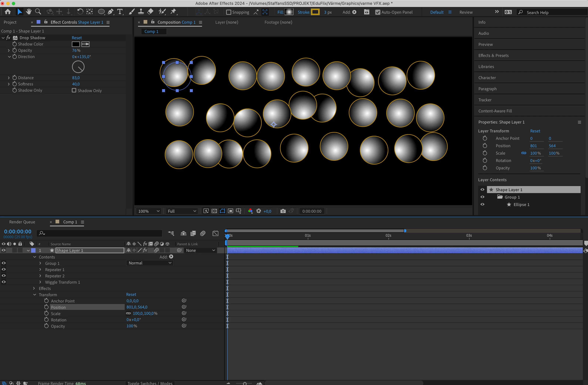The image size is (588, 385).
Task: Select the Zoom tool
Action: [x=38, y=12]
